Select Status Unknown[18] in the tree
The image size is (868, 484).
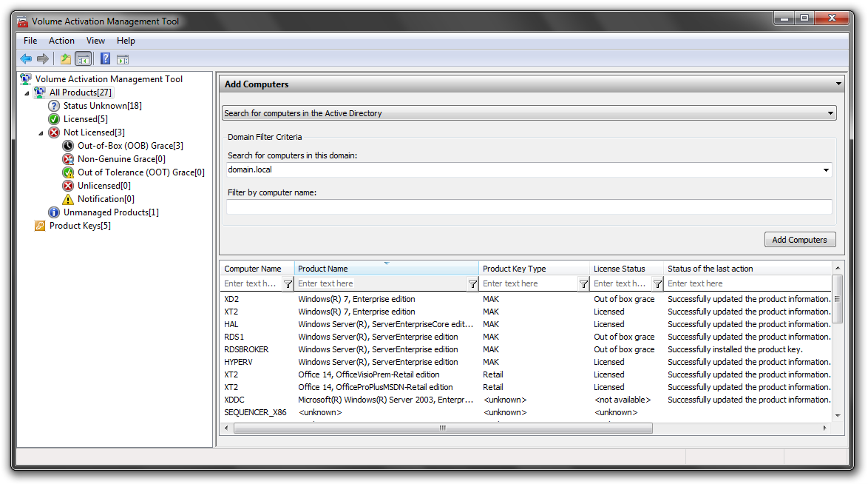tap(103, 105)
